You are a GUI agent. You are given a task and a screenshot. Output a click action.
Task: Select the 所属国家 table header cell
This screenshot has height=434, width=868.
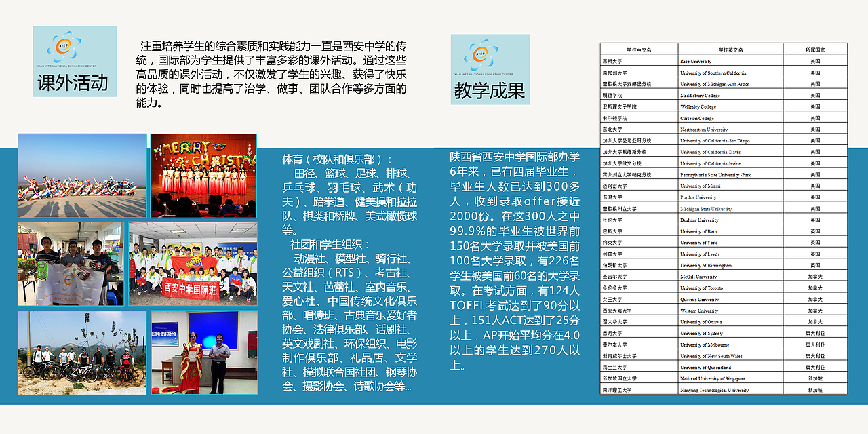click(x=817, y=48)
